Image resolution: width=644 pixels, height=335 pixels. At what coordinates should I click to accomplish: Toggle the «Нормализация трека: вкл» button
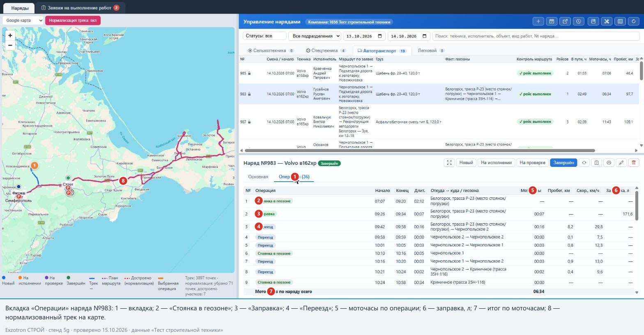coord(73,20)
